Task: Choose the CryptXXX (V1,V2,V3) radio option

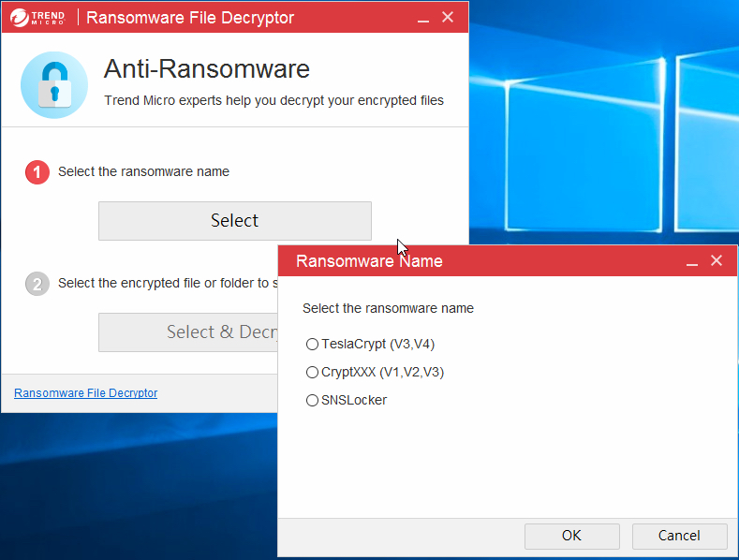Action: point(312,373)
